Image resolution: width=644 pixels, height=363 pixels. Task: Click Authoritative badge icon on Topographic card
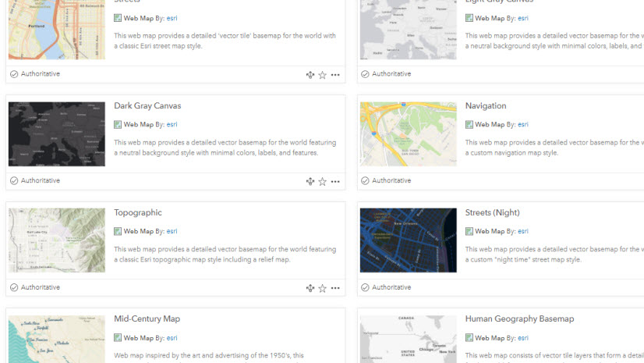click(14, 287)
